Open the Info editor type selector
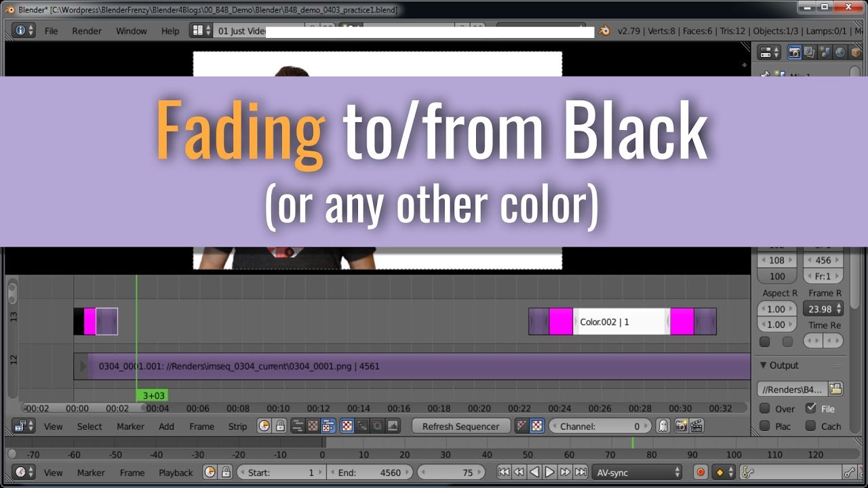868x488 pixels. [24, 31]
